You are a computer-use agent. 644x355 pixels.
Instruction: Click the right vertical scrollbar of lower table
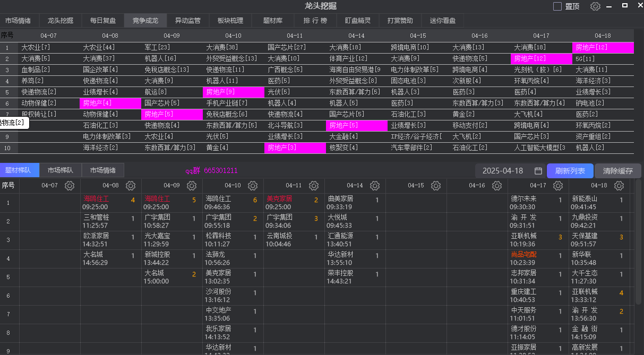pos(639,265)
